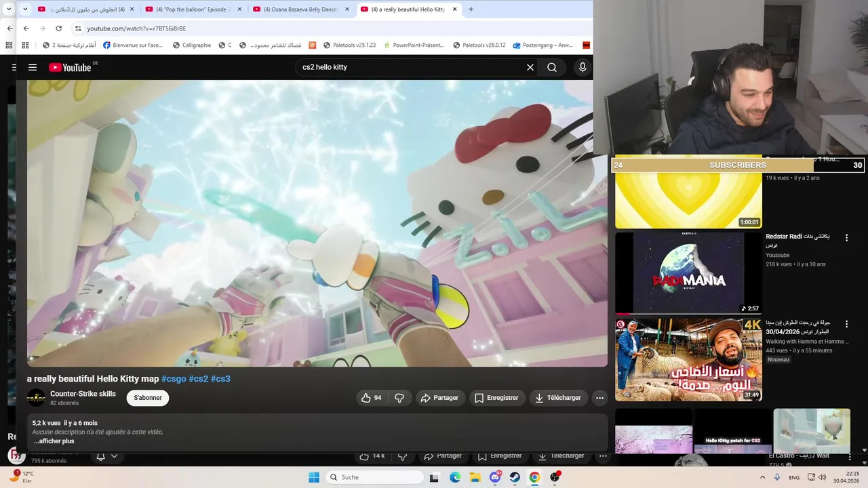Open options for the sheep market video
Screen dimensions: 868x488
pyautogui.click(x=846, y=324)
